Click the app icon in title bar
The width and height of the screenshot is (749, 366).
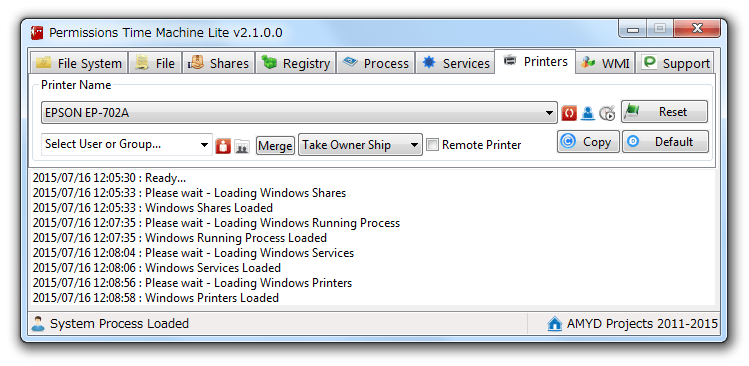[37, 33]
